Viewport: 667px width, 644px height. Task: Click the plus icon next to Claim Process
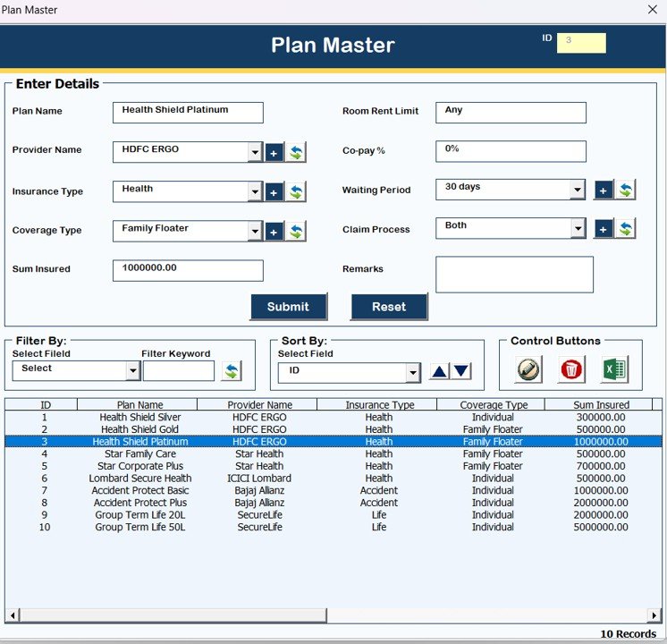click(604, 229)
